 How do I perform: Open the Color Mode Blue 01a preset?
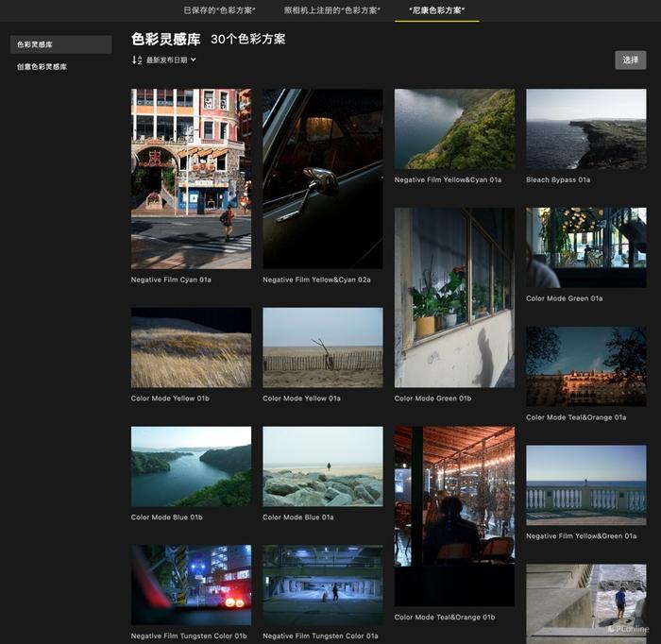pyautogui.click(x=323, y=466)
